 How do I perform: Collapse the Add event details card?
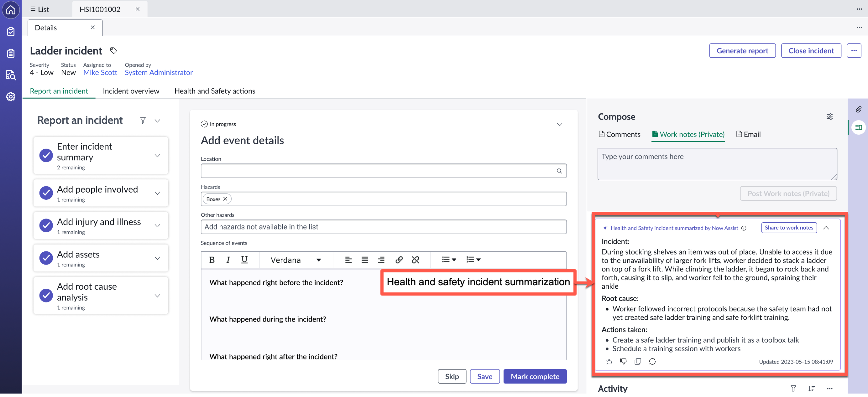[559, 124]
